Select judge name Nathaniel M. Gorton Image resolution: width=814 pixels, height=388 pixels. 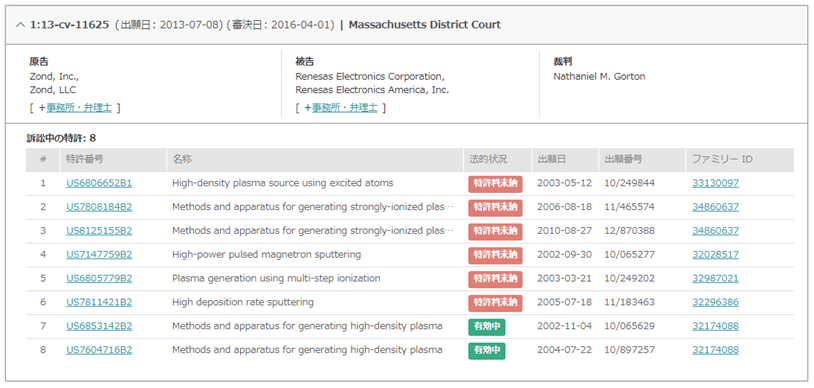(600, 76)
